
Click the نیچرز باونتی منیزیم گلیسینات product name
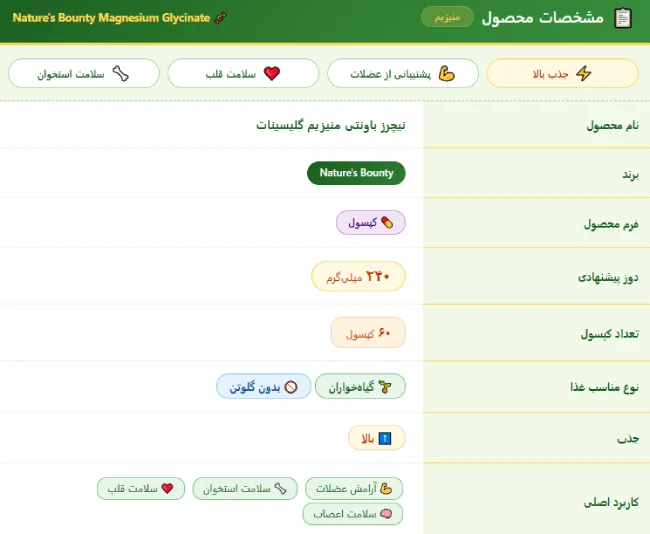pyautogui.click(x=331, y=125)
